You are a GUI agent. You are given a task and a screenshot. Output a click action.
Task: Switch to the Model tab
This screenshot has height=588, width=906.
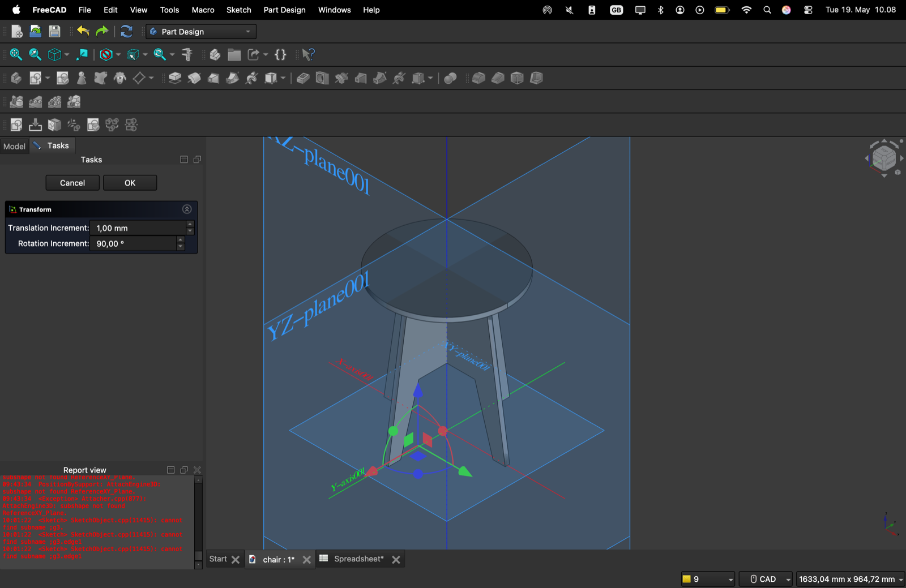pyautogui.click(x=14, y=146)
